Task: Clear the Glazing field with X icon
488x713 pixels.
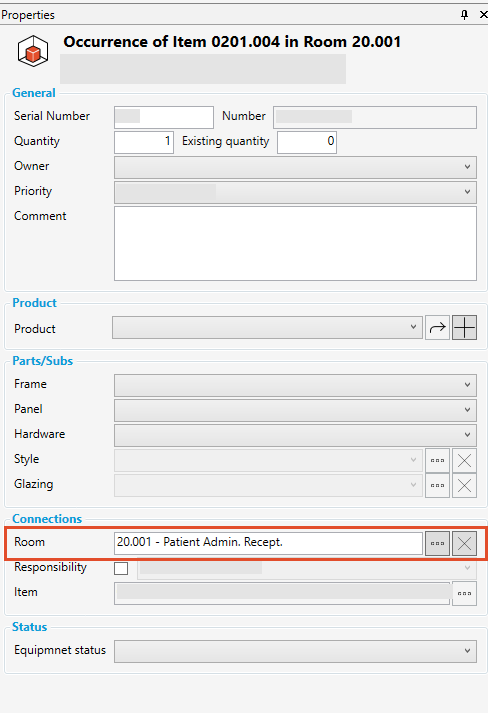Action: pos(464,486)
